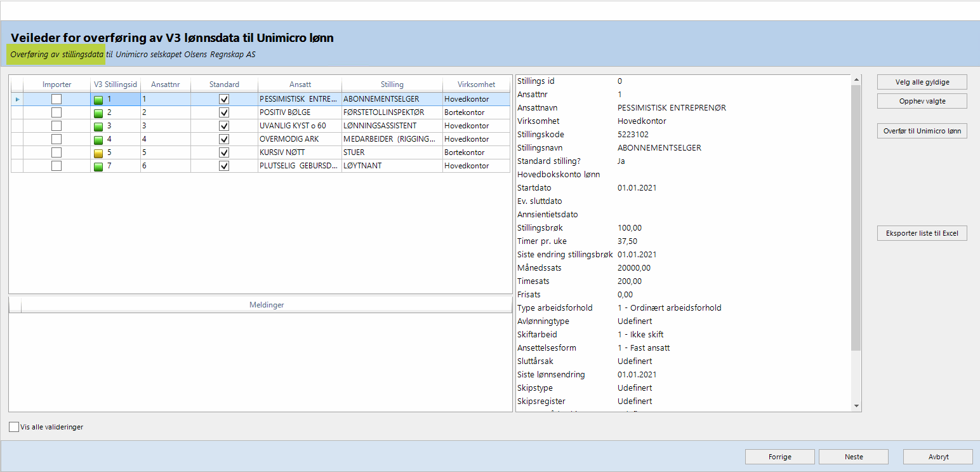This screenshot has width=980, height=472.
Task: Click row indicator arrow on first row
Action: pyautogui.click(x=17, y=100)
